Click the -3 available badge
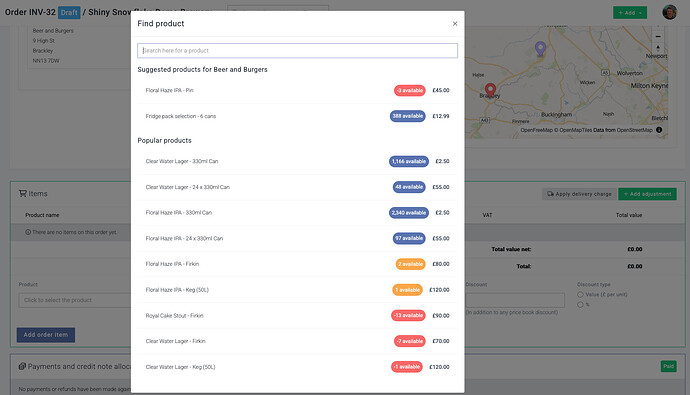 (409, 91)
